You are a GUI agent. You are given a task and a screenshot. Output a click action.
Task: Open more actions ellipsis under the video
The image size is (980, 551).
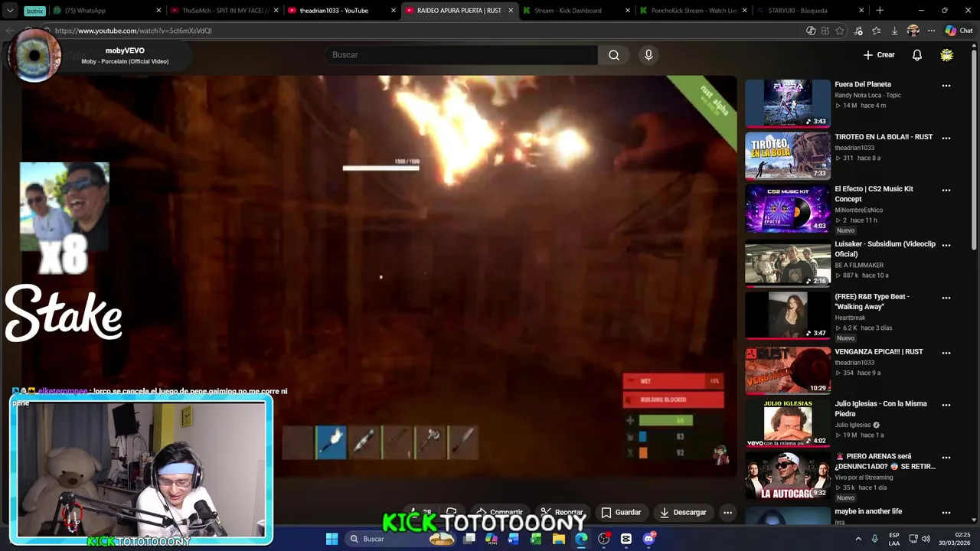pos(728,513)
